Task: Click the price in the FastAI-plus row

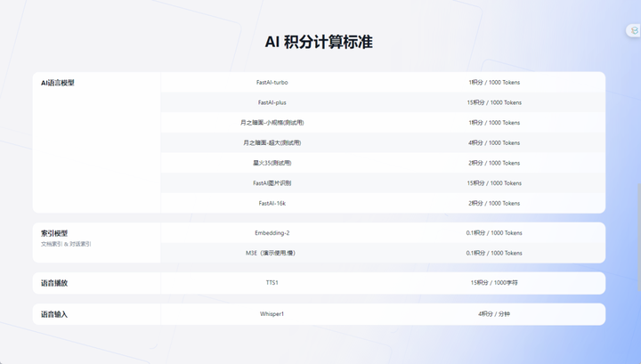Action: click(x=494, y=102)
